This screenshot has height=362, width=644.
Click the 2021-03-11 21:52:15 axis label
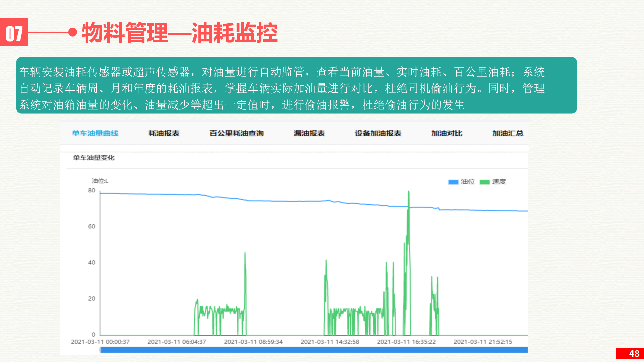[483, 342]
